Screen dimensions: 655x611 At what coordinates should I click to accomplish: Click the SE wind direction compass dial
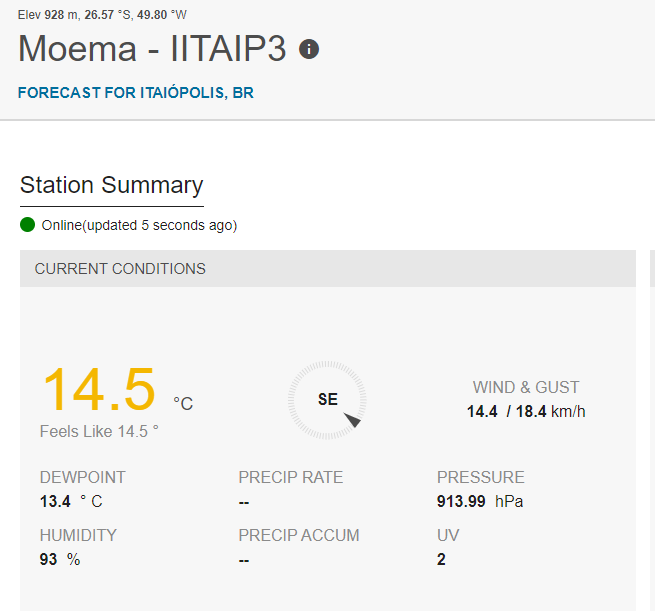click(327, 400)
